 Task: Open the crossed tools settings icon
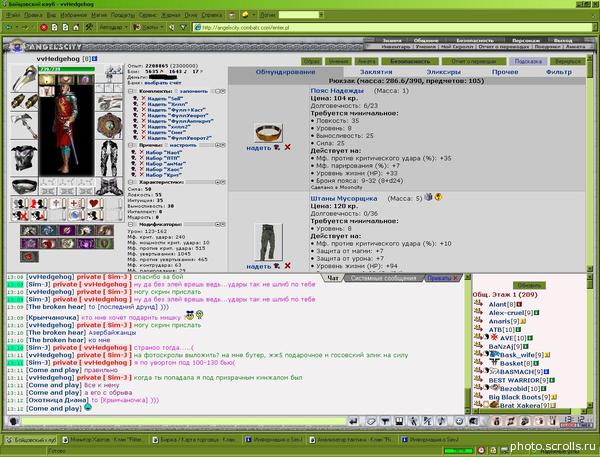[89, 27]
